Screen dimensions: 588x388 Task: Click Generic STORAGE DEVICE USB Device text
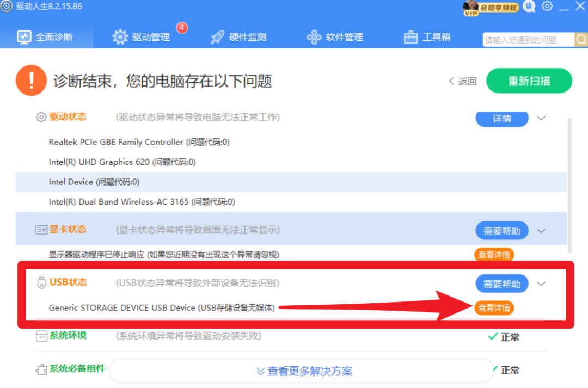pos(162,308)
